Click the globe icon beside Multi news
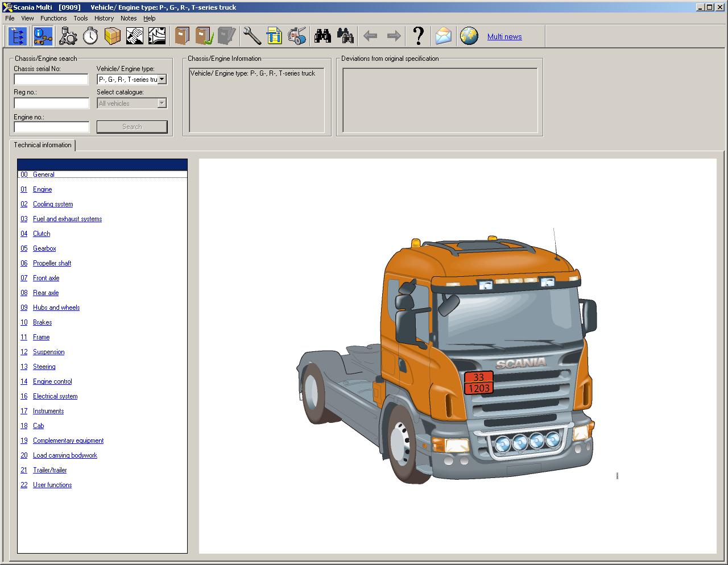Viewport: 728px width, 565px height. (x=469, y=36)
